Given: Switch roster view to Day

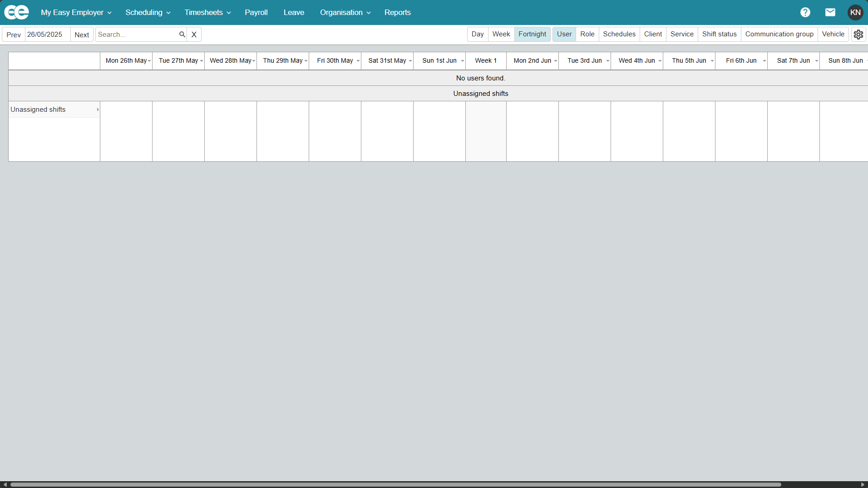Looking at the screenshot, I should pyautogui.click(x=478, y=34).
